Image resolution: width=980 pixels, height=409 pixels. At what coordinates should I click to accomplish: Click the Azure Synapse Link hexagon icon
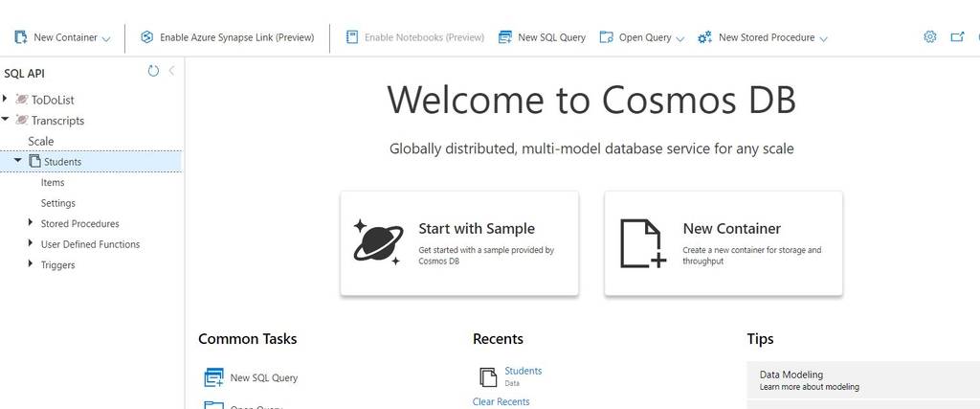coord(146,37)
